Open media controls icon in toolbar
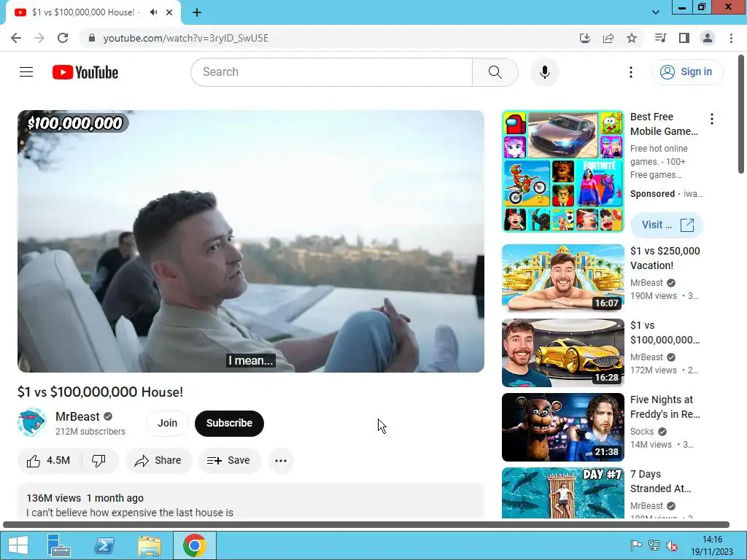This screenshot has height=560, width=747. [x=660, y=38]
